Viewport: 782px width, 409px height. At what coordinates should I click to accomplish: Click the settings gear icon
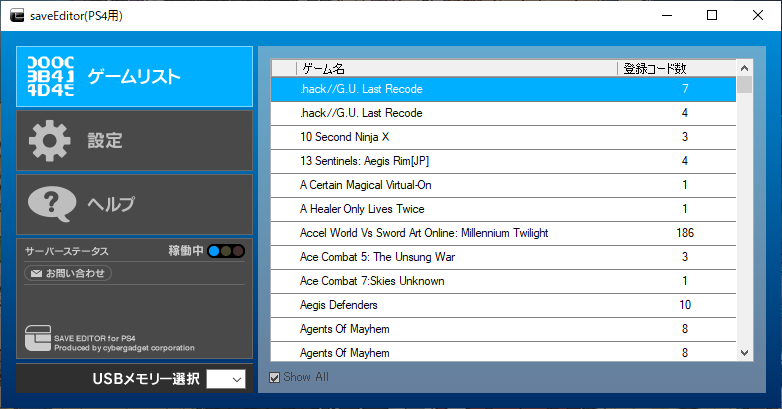[x=50, y=140]
